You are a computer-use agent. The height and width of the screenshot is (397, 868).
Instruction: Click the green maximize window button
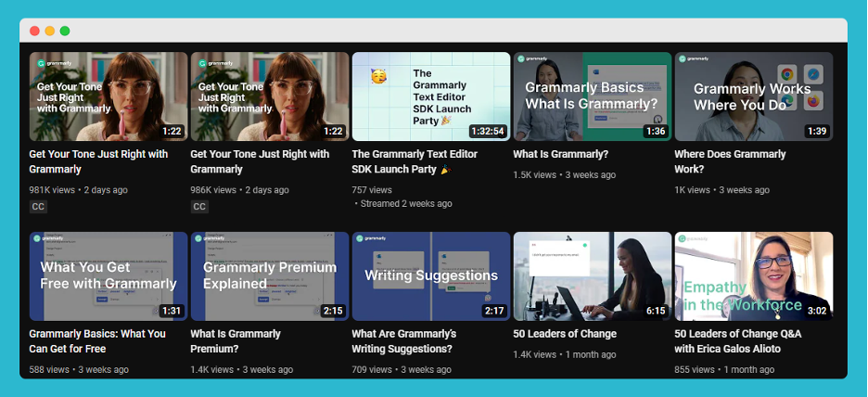(x=65, y=31)
